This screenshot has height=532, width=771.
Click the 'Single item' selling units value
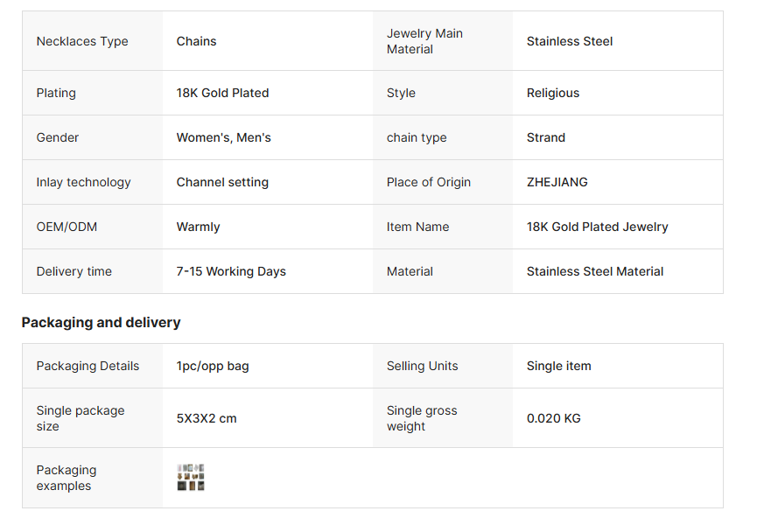click(x=558, y=366)
